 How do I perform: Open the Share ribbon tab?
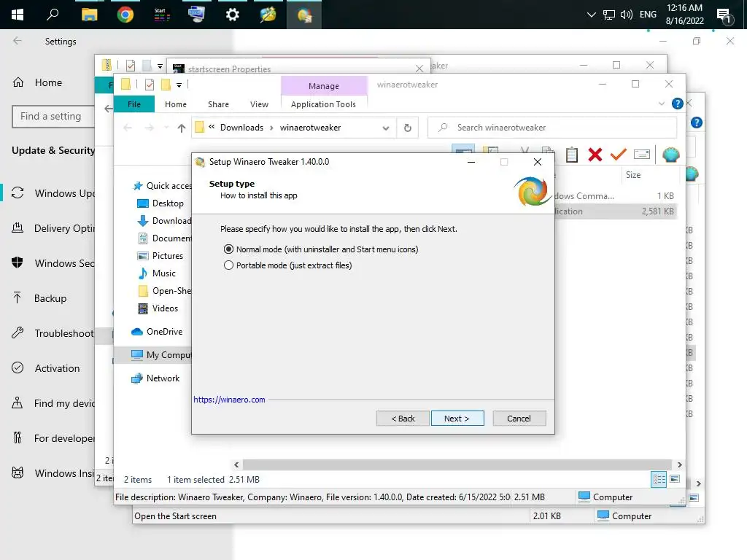coord(218,104)
